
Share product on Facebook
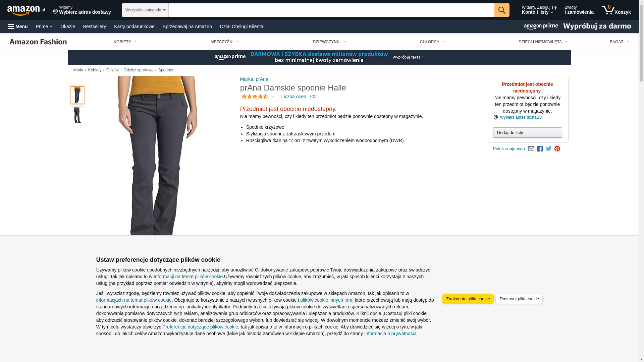(x=540, y=149)
